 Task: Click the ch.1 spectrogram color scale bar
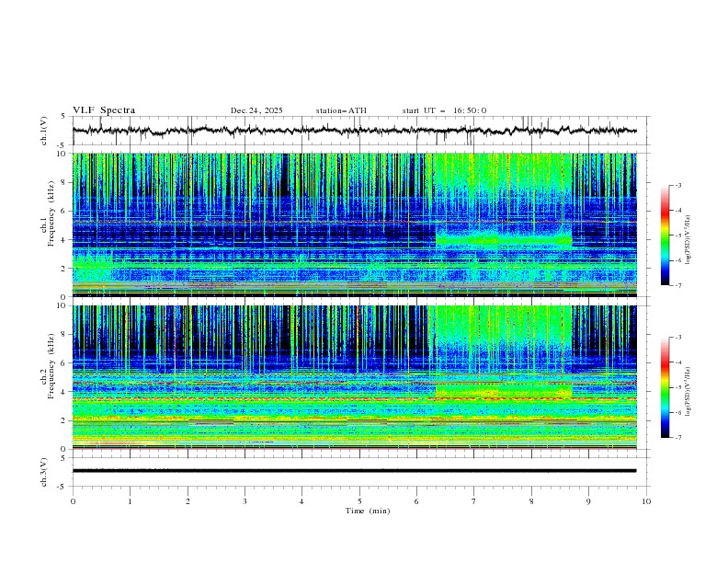(x=665, y=236)
